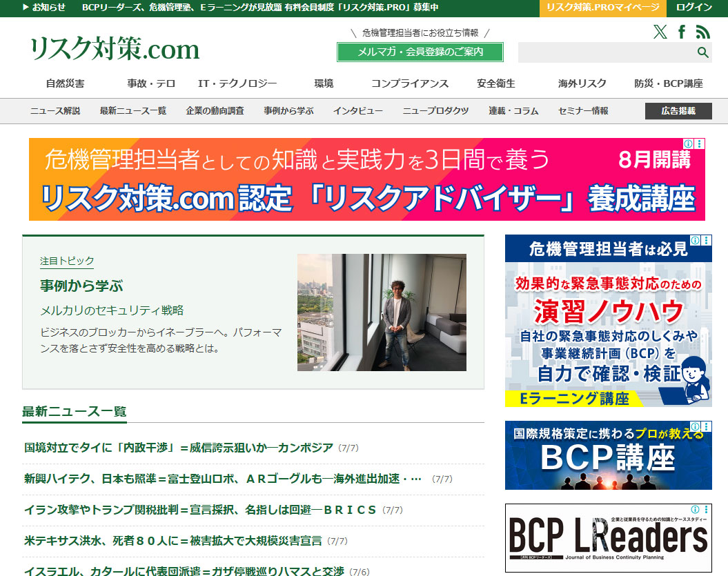Open the 自然災害 category menu

pyautogui.click(x=65, y=82)
